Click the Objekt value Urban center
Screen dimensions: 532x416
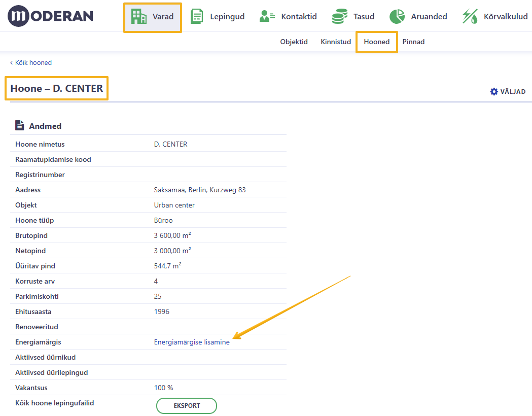point(174,205)
